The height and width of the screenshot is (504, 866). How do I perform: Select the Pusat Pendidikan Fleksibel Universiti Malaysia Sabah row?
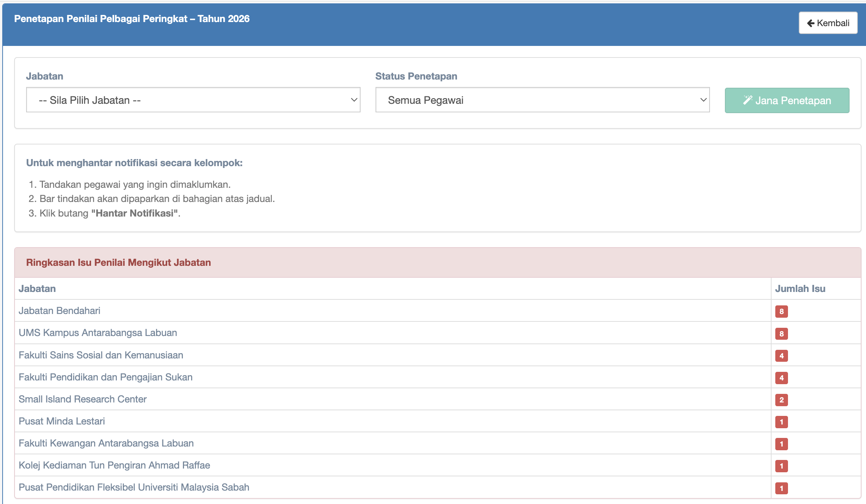(x=134, y=487)
